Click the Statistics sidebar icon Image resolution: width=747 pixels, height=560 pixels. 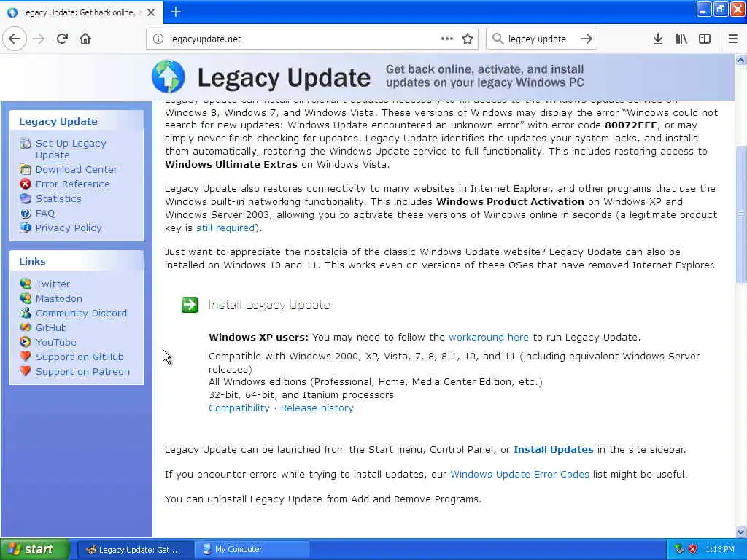[x=26, y=198]
